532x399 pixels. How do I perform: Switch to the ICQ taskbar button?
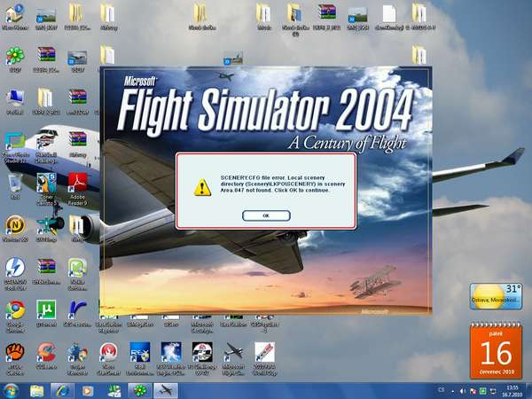[140, 391]
